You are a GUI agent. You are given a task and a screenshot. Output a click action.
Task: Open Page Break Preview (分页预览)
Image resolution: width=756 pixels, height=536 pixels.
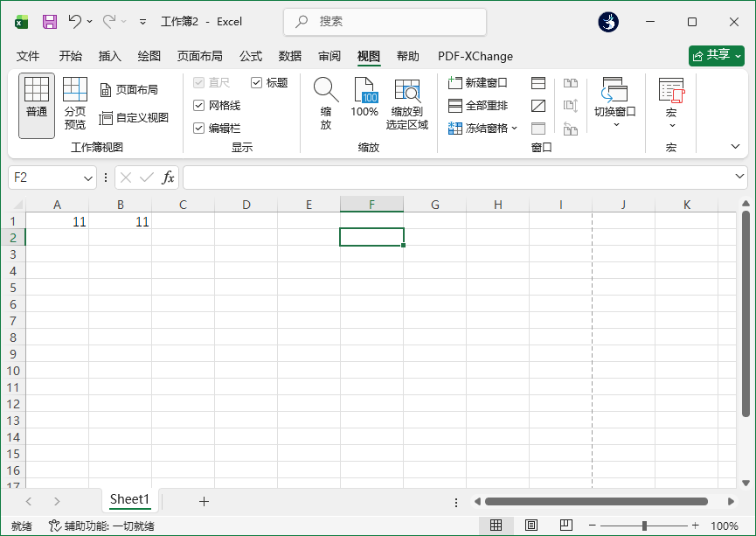75,105
